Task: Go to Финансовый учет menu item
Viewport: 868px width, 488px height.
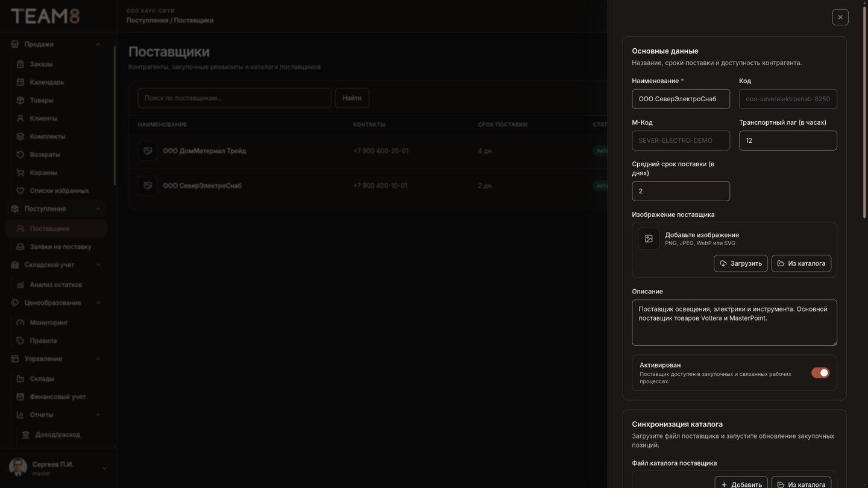Action: pyautogui.click(x=57, y=396)
